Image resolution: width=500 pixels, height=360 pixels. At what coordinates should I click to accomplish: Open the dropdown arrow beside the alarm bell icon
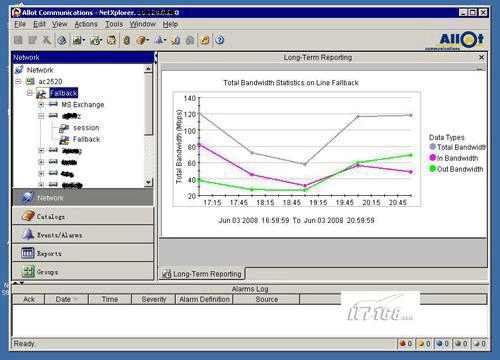pos(165,40)
